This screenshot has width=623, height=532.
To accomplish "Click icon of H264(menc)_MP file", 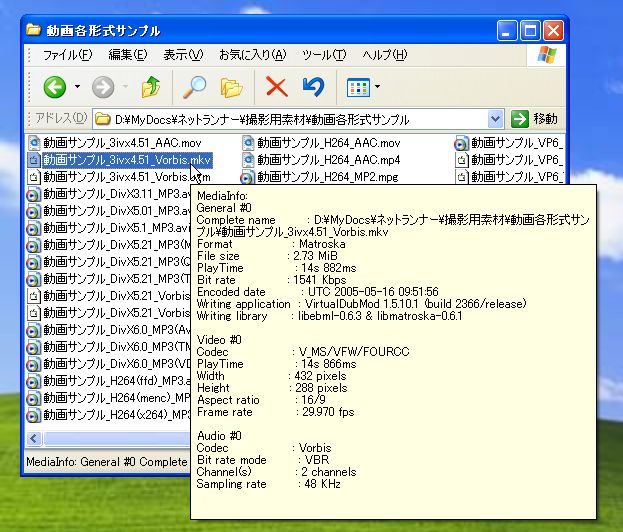I will (x=33, y=399).
